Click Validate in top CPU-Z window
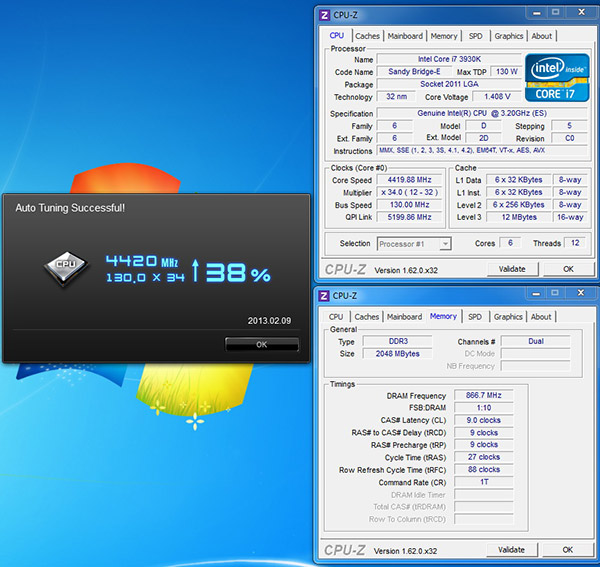600x567 pixels. click(512, 269)
